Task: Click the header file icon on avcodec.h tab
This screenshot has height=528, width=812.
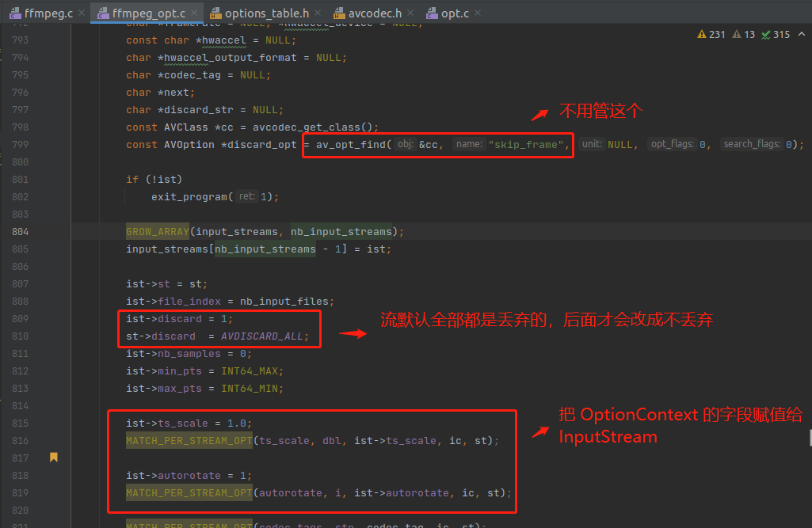Action: click(339, 13)
